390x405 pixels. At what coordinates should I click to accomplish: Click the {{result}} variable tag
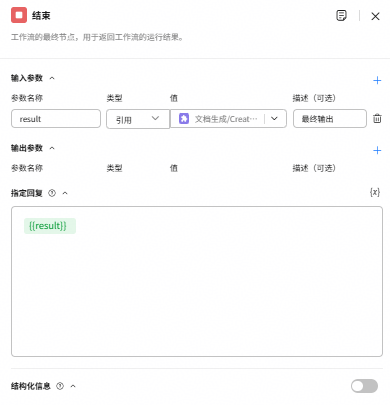tap(50, 226)
